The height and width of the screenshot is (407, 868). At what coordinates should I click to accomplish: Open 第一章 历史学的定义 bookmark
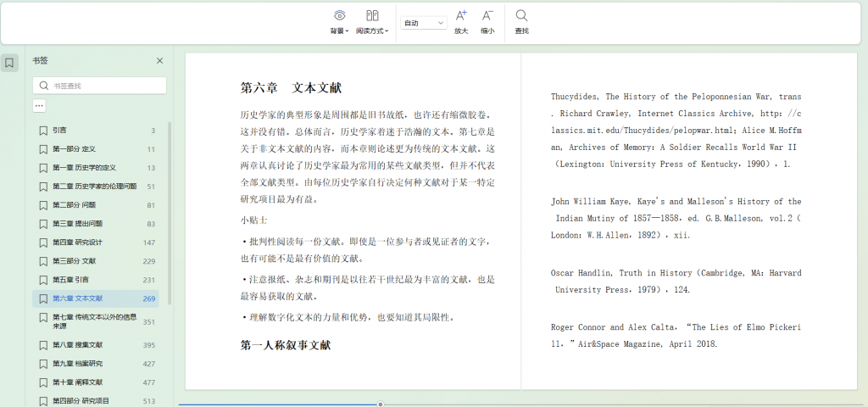click(95, 168)
